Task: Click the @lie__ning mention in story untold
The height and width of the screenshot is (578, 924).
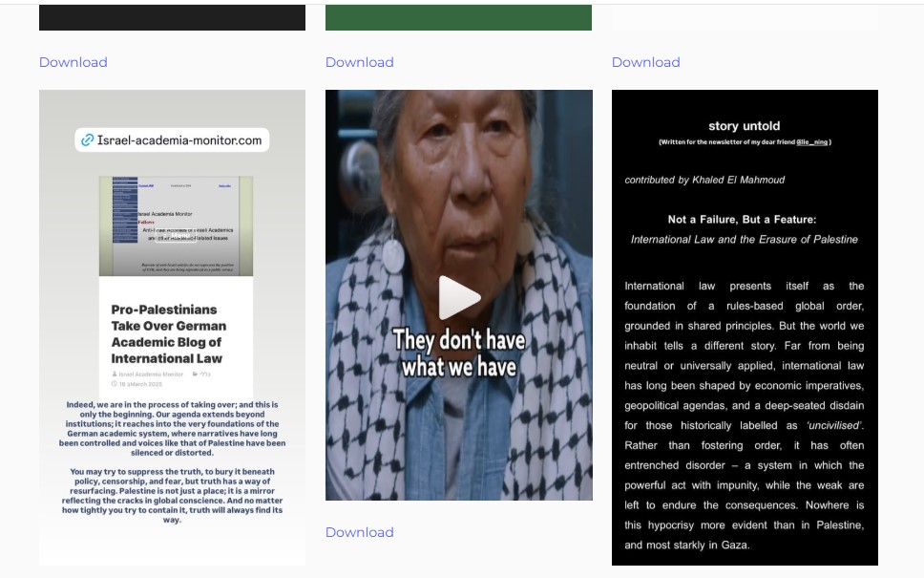Action: tap(811, 142)
